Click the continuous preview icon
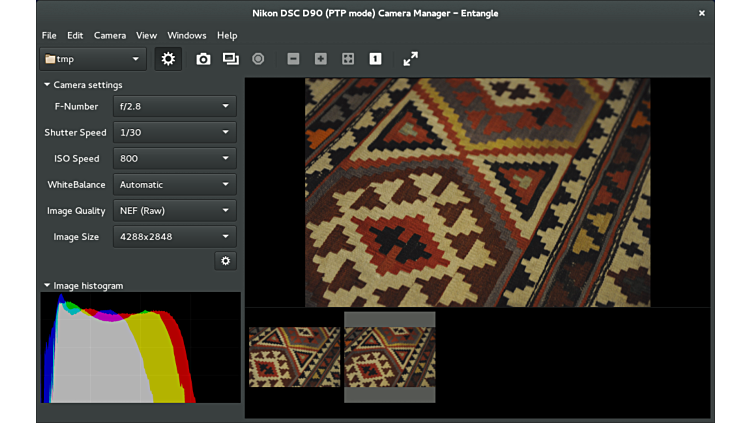 [231, 59]
